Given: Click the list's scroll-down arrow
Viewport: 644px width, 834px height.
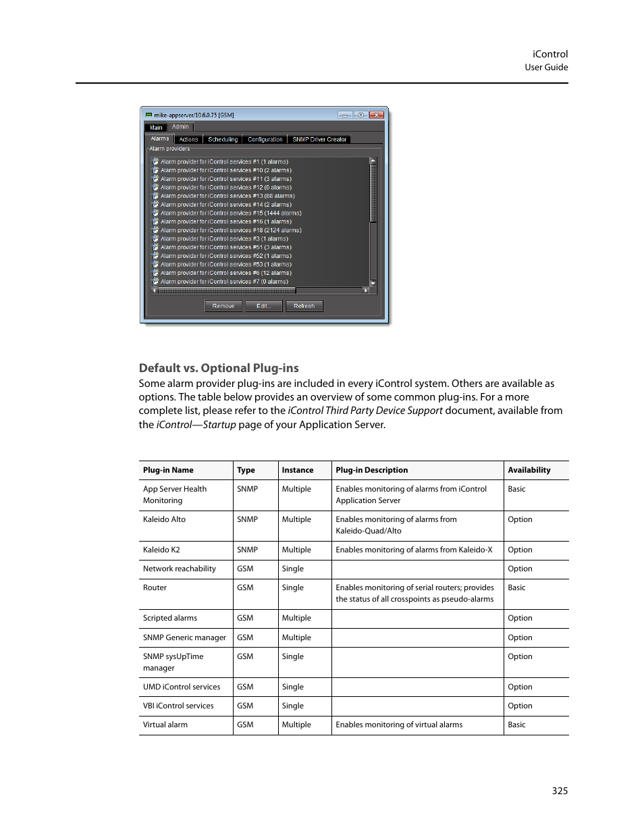Looking at the screenshot, I should (x=373, y=283).
